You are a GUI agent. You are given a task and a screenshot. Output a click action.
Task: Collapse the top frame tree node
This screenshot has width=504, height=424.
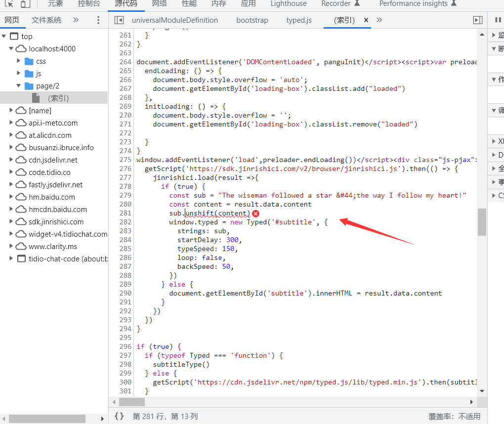click(4, 37)
